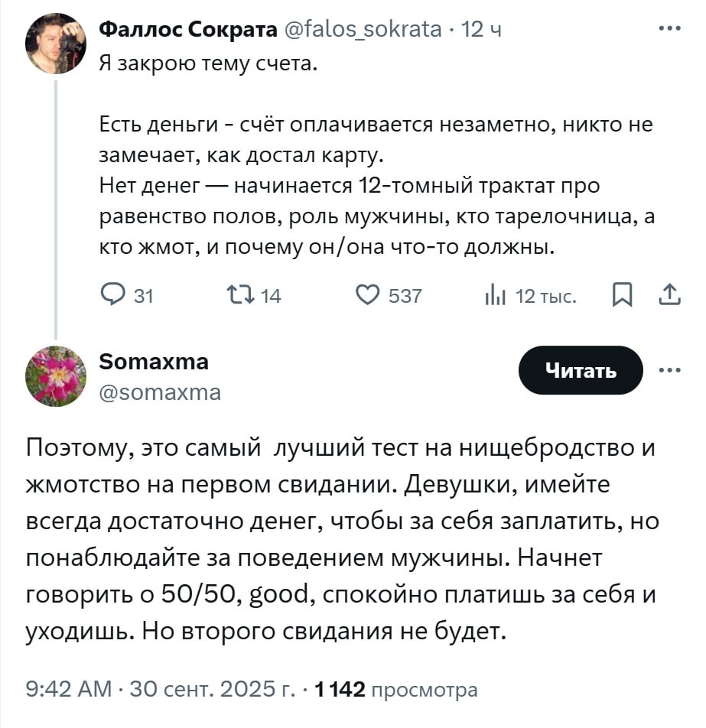The height and width of the screenshot is (728, 706).
Task: View analytics icon showing 12 тыс.
Action: 495,295
